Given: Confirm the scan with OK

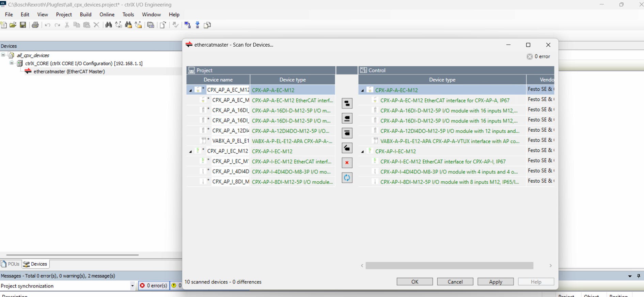Looking at the screenshot, I should click(415, 282).
